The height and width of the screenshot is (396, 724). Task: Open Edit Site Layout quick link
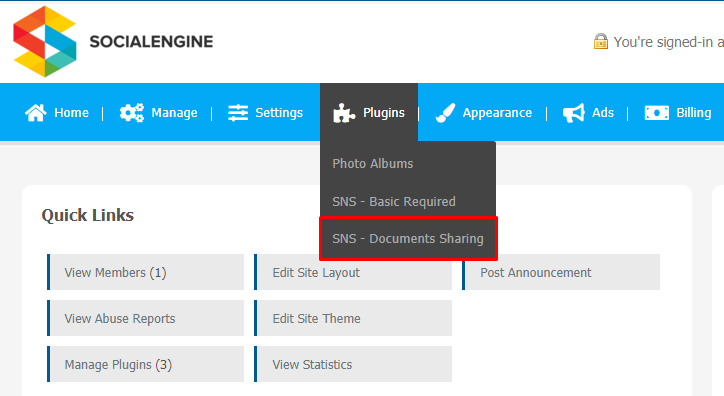[x=353, y=272]
